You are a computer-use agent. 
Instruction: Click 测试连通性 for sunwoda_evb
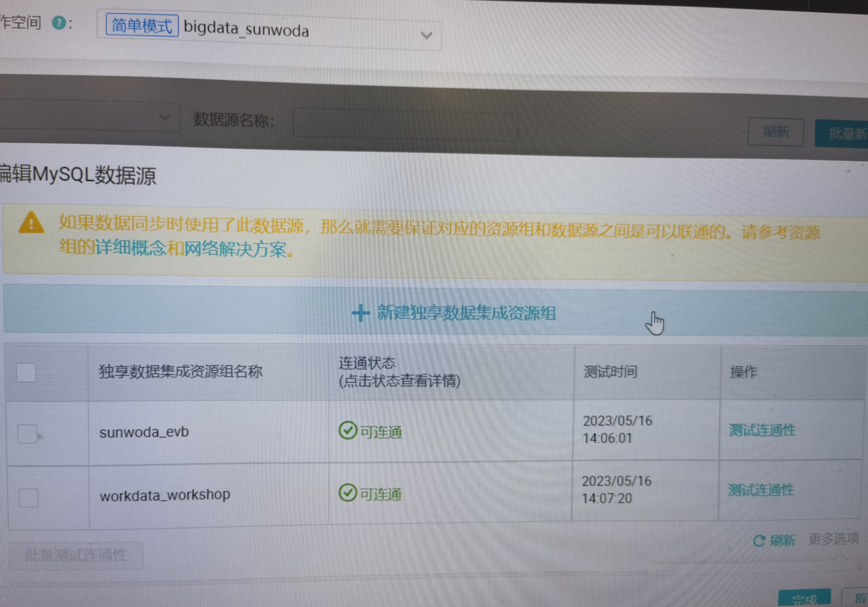[762, 430]
